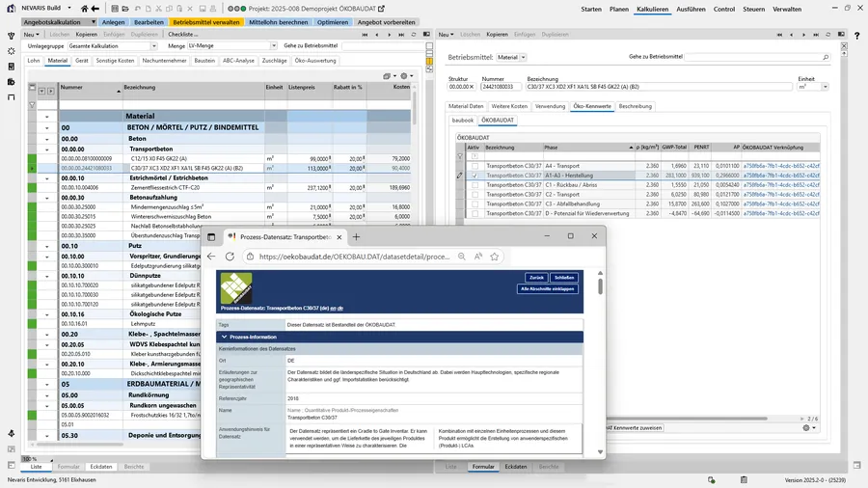Click the Bezeichnung input field in right panel
Screen dimensions: 868x488
(x=659, y=87)
